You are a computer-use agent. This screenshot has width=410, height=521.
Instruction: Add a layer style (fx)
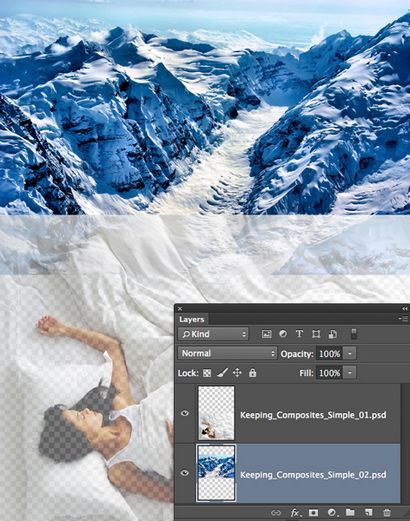point(295,512)
